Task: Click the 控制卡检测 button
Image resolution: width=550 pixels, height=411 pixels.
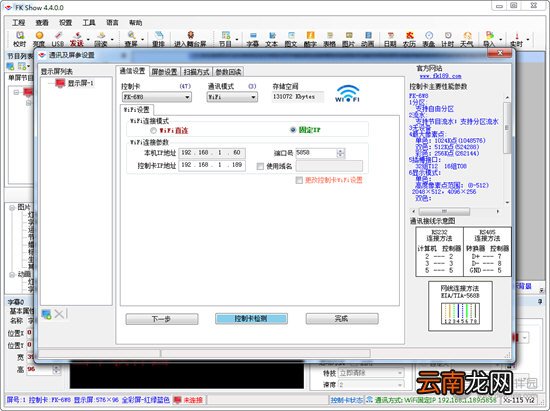Action: (251, 318)
